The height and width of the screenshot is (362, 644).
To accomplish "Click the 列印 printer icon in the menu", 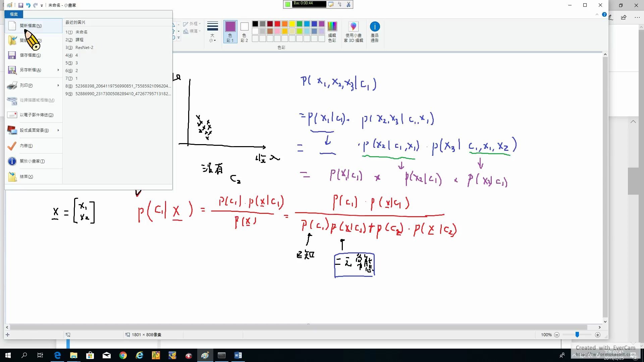I will point(12,85).
